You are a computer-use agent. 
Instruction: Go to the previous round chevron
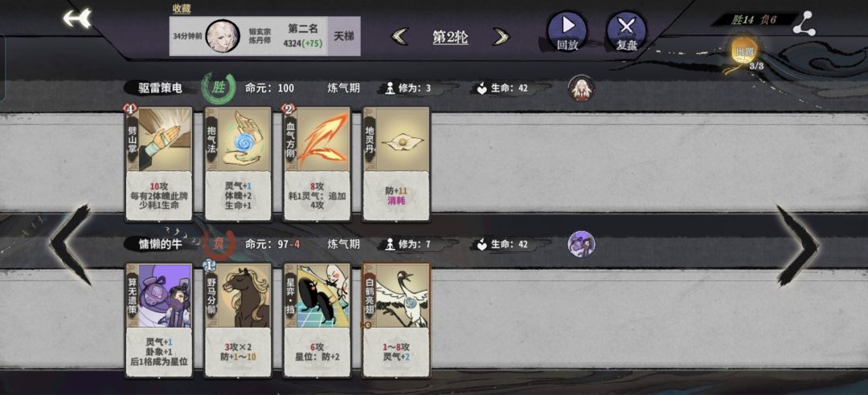399,37
